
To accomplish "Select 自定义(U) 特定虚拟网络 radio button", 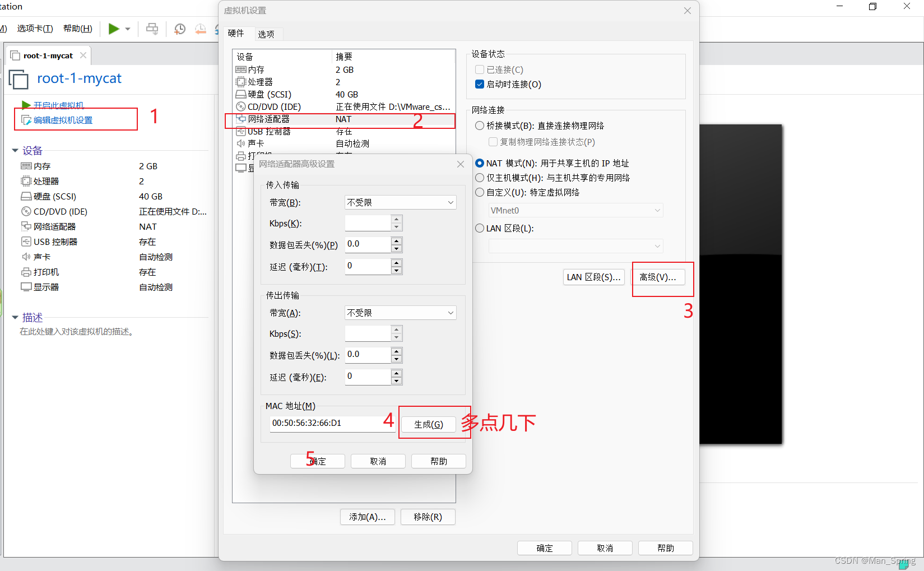I will click(x=480, y=192).
